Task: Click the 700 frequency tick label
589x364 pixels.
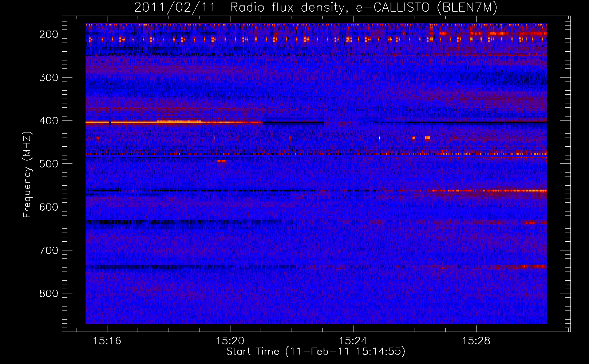Action: click(x=49, y=250)
